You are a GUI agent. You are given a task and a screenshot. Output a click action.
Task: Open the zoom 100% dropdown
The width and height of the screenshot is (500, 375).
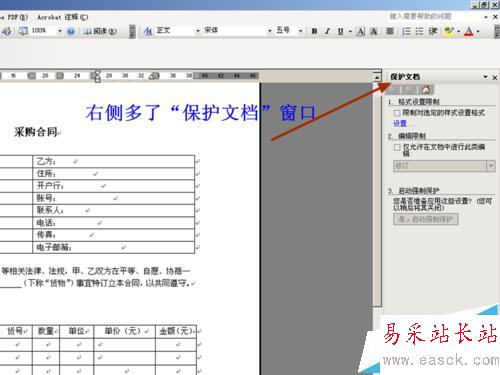60,31
